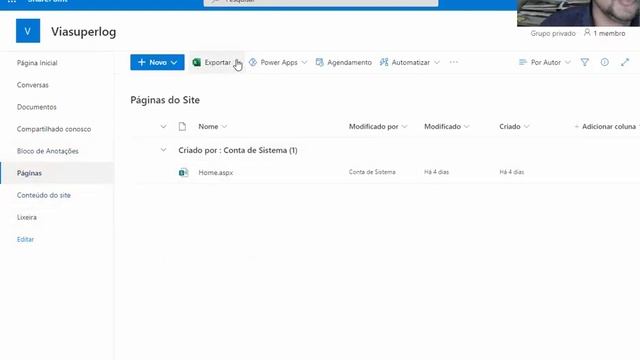Expand the Automatizar dropdown chevron
The height and width of the screenshot is (360, 640).
tap(437, 62)
